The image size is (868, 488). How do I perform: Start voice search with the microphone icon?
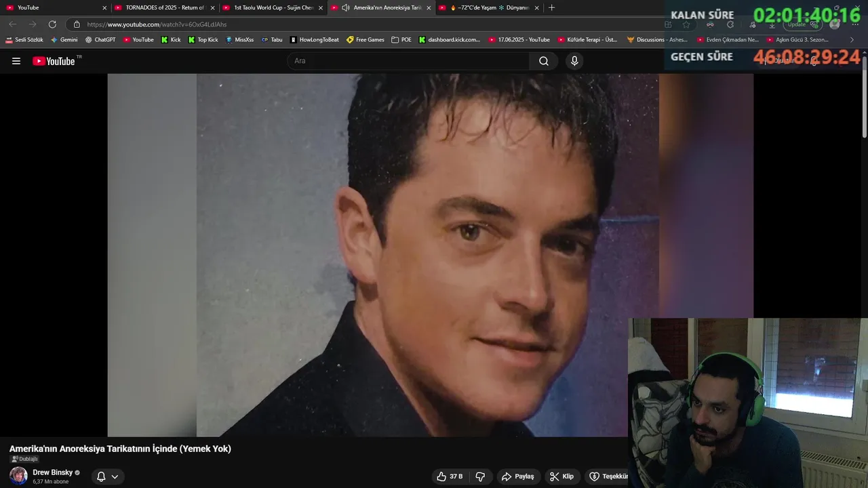tap(574, 61)
